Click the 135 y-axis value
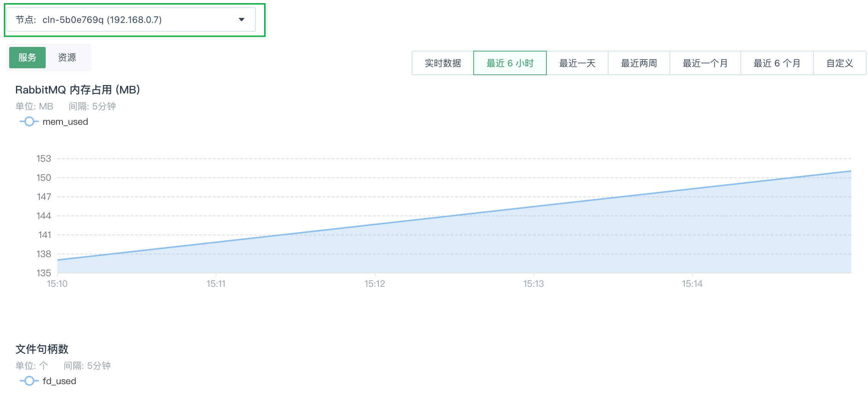868x399 pixels. 44,273
